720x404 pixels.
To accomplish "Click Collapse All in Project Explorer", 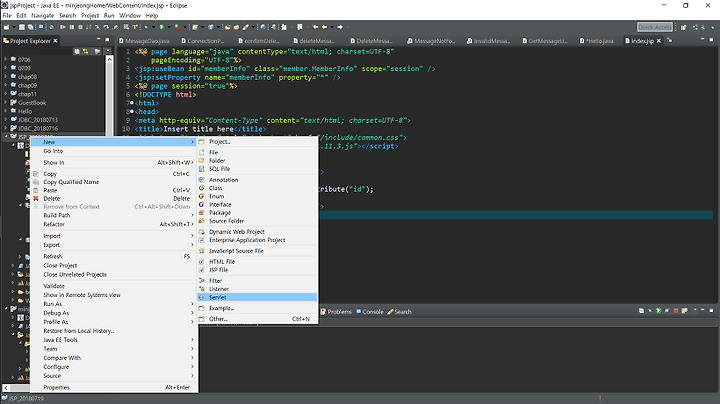I will click(x=77, y=51).
